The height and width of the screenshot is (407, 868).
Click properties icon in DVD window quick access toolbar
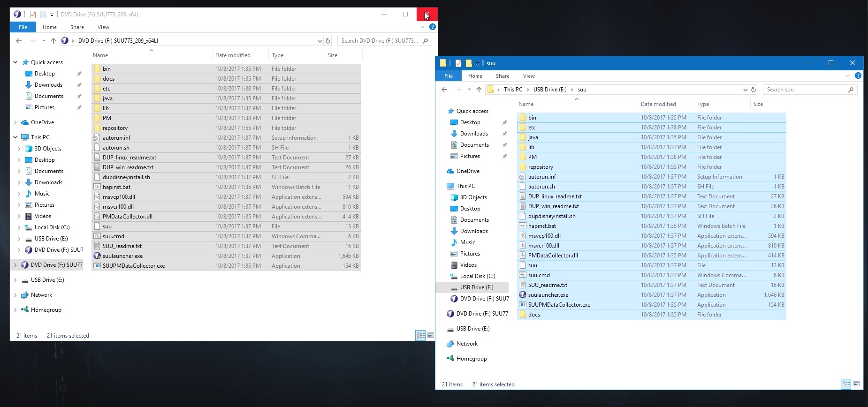33,15
